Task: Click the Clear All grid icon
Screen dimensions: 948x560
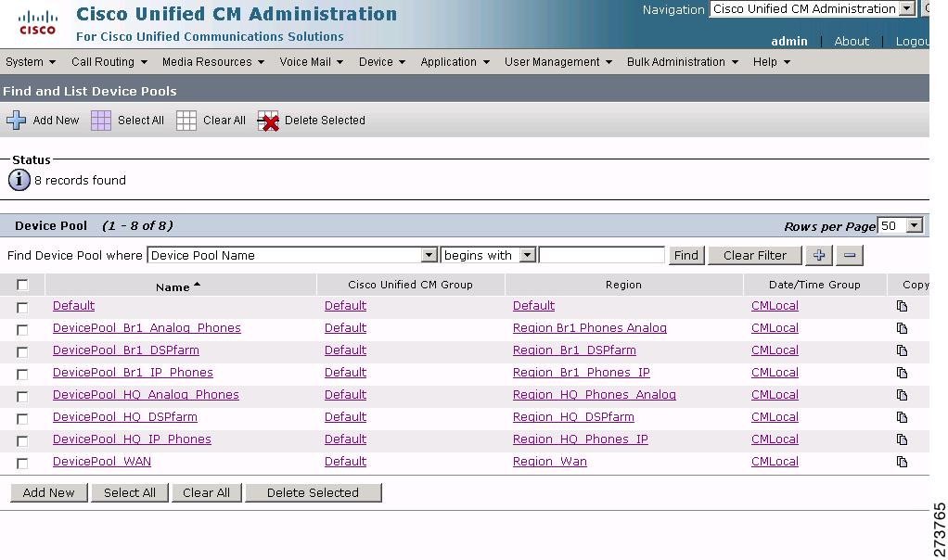Action: (186, 121)
